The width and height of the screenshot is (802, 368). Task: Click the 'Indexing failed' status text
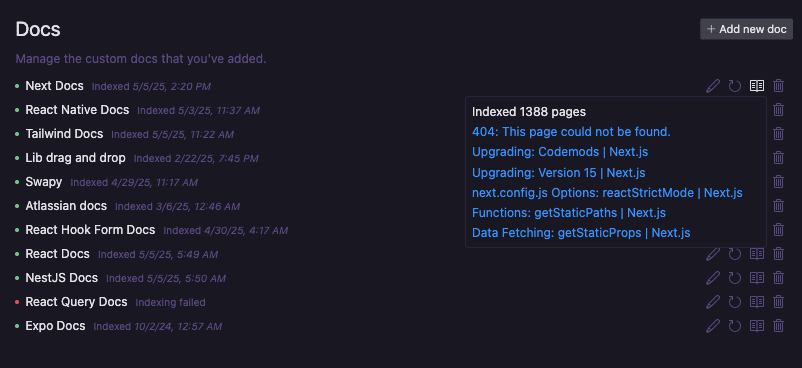coord(170,302)
